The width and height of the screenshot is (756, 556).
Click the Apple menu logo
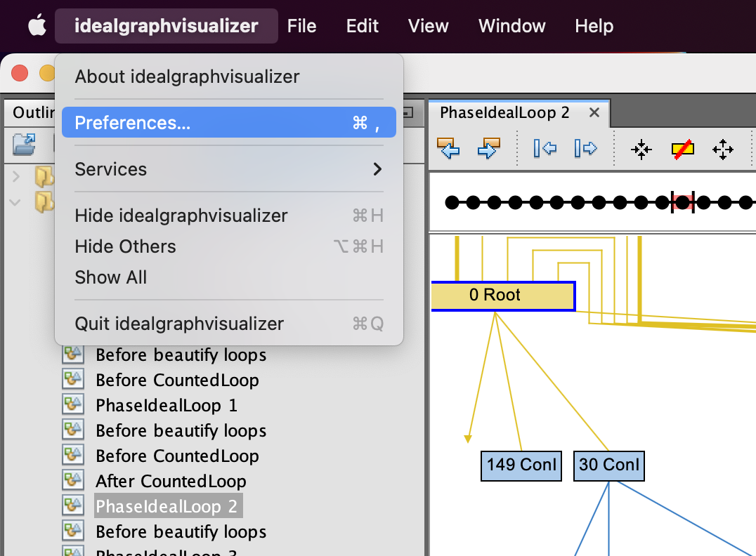pos(37,26)
